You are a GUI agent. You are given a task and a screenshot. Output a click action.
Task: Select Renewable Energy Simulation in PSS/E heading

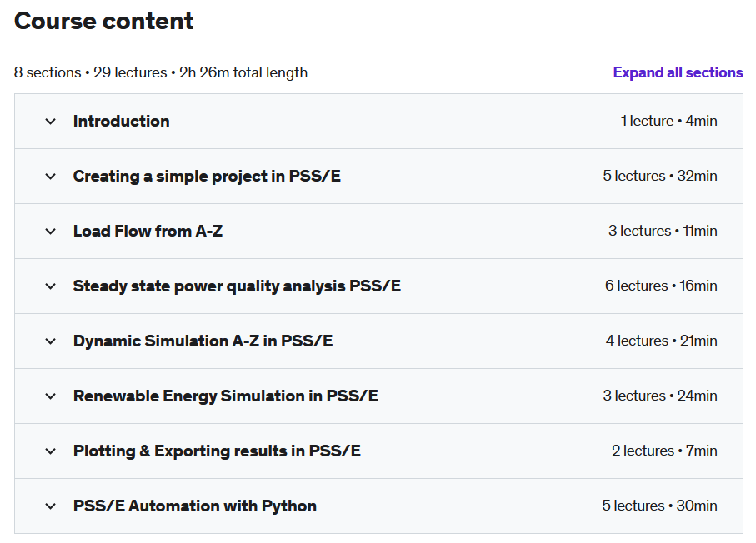click(226, 396)
